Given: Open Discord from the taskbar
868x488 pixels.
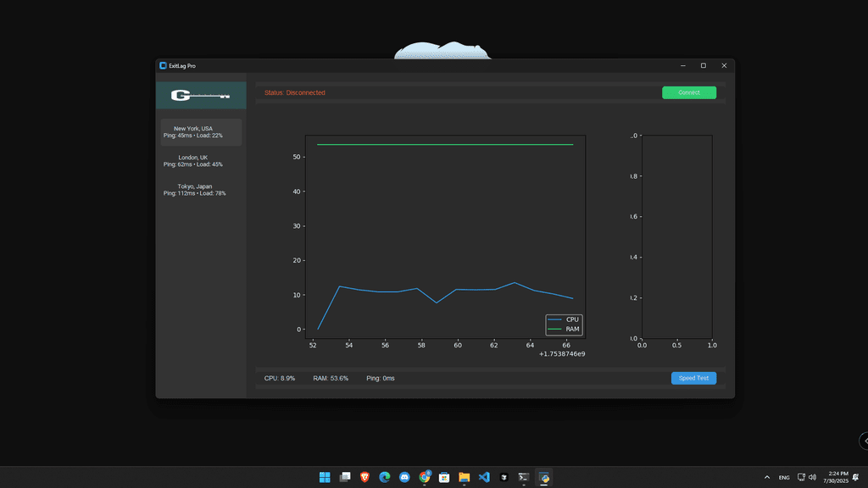Looking at the screenshot, I should pos(404,477).
